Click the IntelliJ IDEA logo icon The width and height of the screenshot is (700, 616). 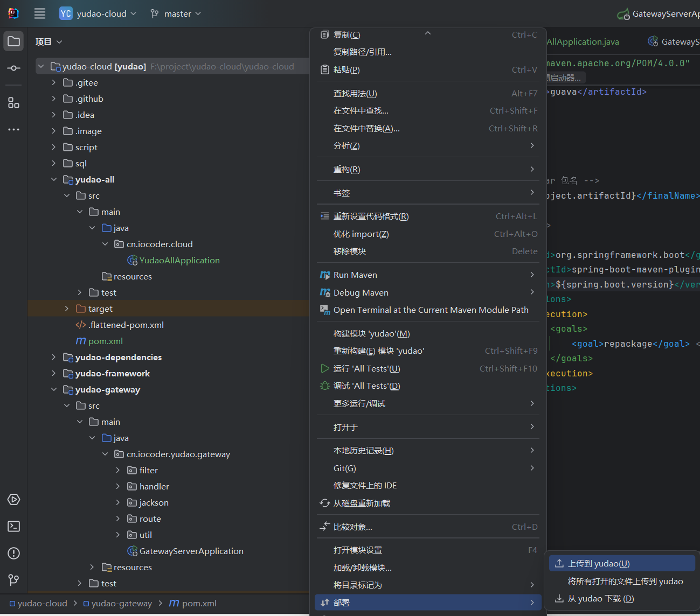point(13,13)
